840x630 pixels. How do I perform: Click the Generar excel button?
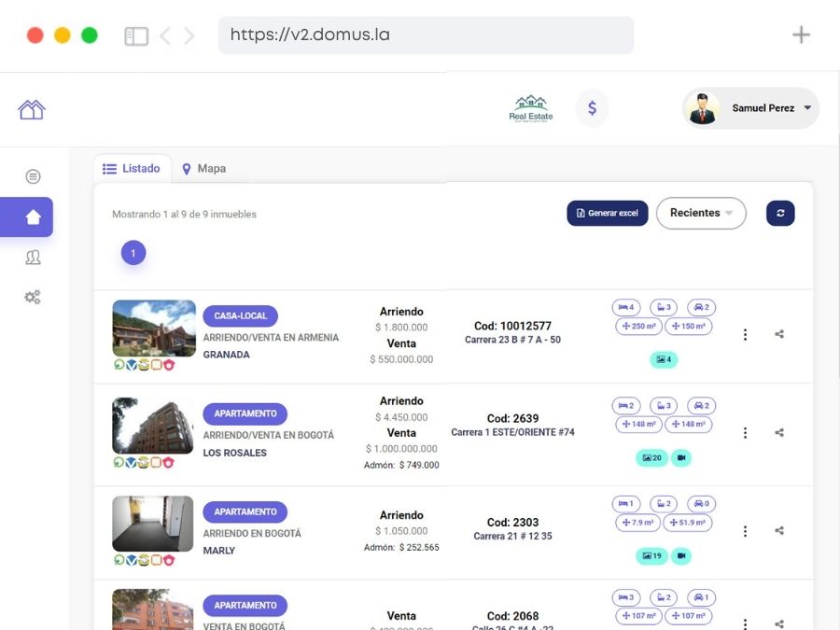click(608, 213)
